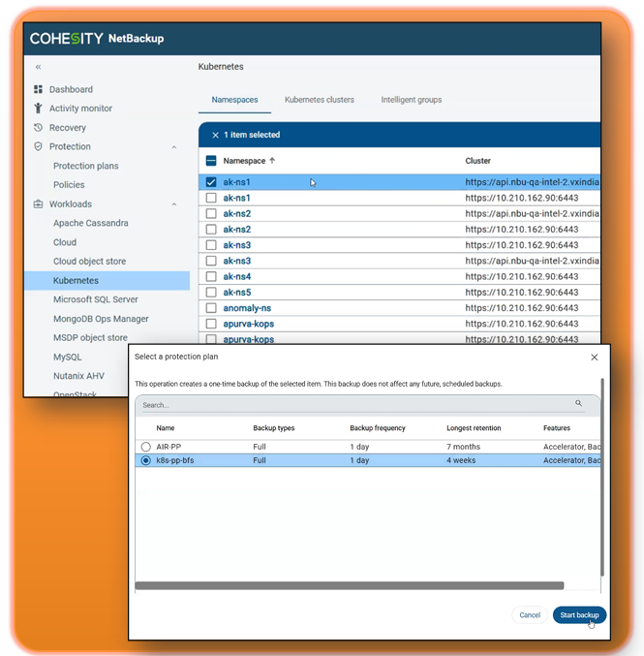Viewport: 644px width, 656px height.
Task: Select Kubernetes in the sidebar
Action: point(107,280)
